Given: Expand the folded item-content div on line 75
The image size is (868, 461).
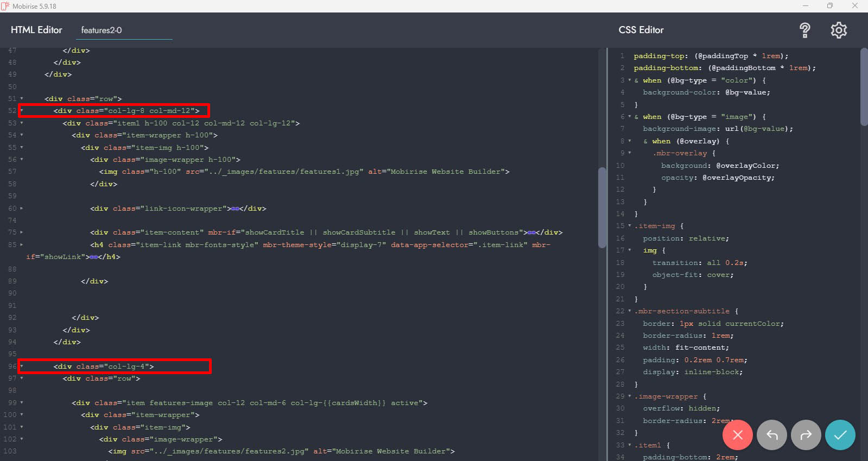Looking at the screenshot, I should coord(22,232).
